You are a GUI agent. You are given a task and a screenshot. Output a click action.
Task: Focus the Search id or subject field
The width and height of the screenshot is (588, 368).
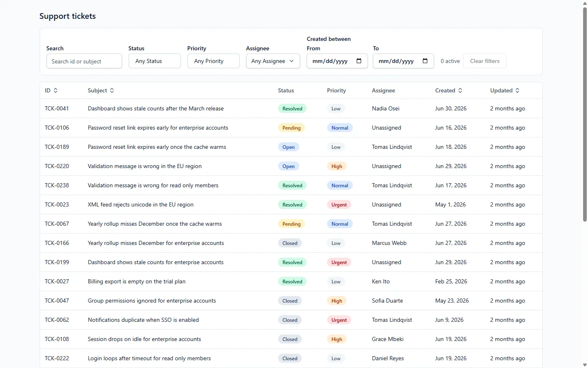pos(84,61)
